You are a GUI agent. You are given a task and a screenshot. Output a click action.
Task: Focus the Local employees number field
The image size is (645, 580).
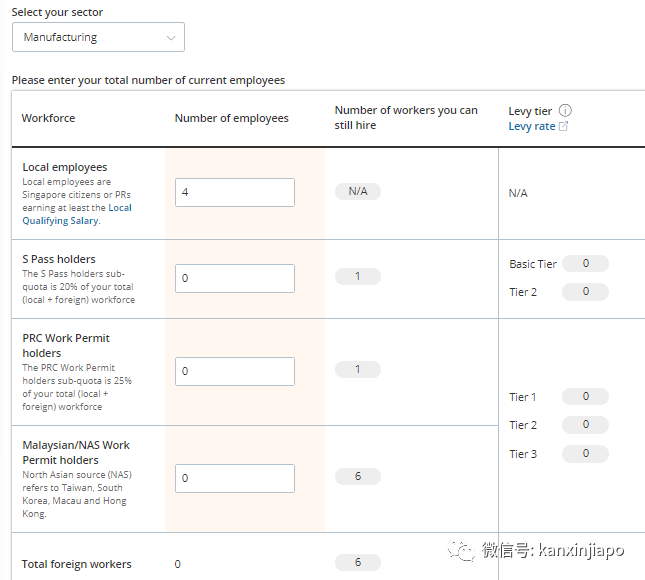pyautogui.click(x=235, y=192)
